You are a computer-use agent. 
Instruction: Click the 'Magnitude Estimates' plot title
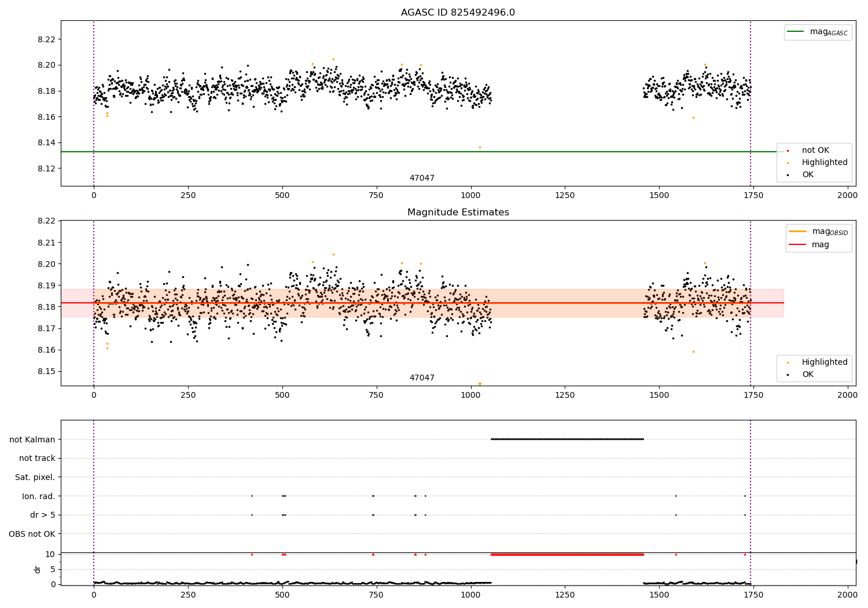tap(458, 213)
